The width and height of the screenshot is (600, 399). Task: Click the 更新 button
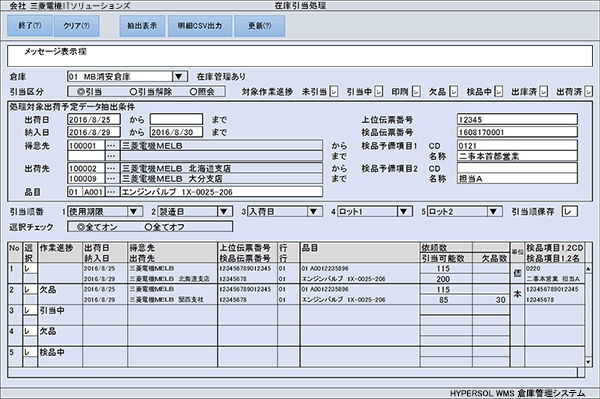[x=259, y=26]
